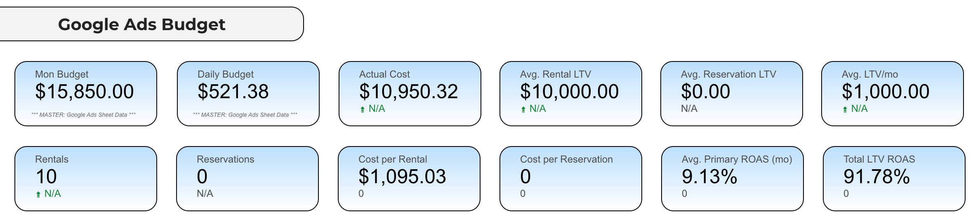Viewport: 980px width, 222px height.
Task: Select the Cost per Rental $1,095.03 value
Action: click(402, 177)
